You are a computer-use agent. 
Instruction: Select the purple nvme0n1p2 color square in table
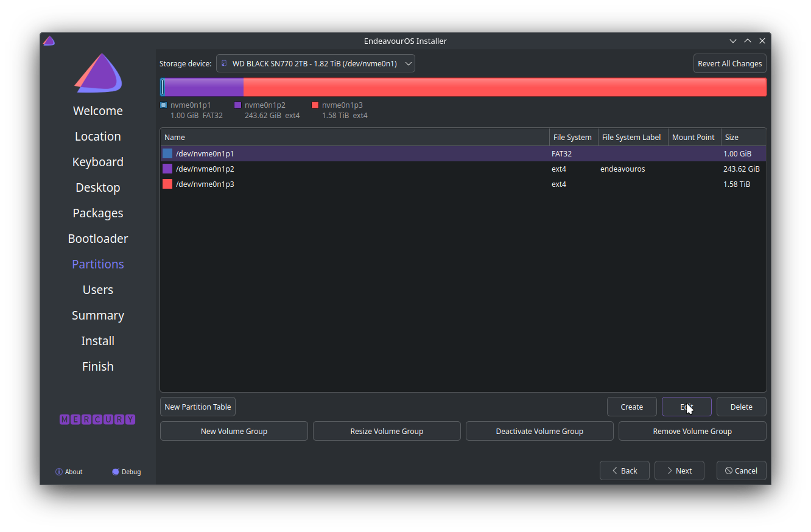point(167,169)
